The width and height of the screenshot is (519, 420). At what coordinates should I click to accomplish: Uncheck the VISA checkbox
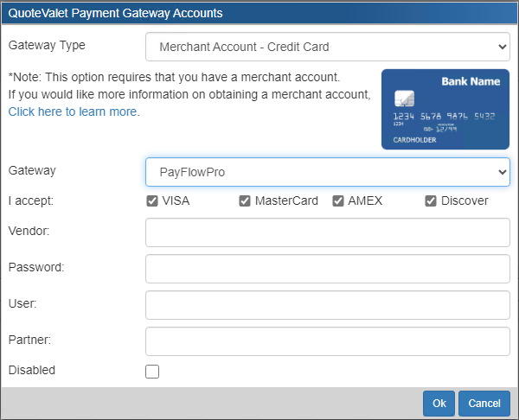pyautogui.click(x=152, y=201)
